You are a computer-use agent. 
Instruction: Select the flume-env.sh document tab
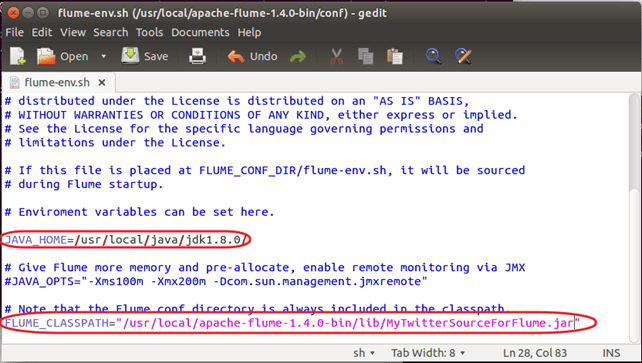(x=58, y=83)
